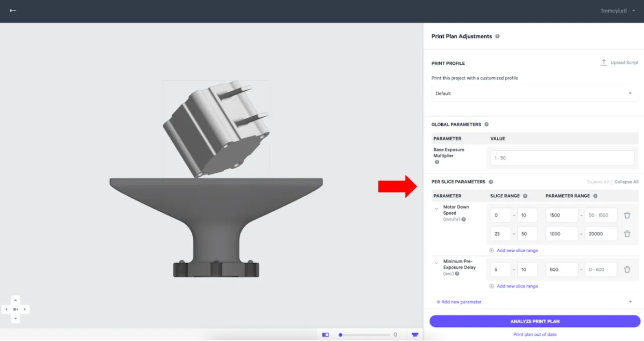Show help for Motor Down Speed units
This screenshot has height=341, width=644.
click(464, 220)
